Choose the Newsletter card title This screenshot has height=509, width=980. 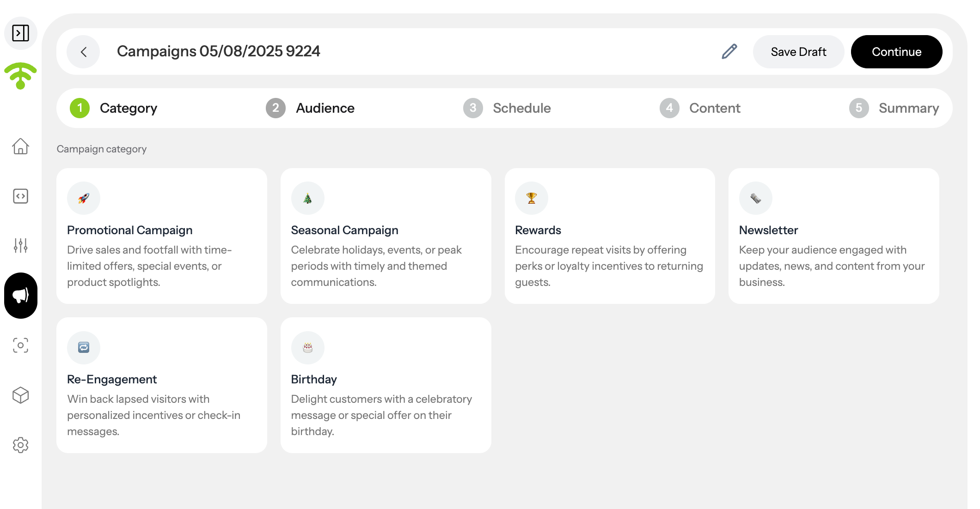[768, 230]
